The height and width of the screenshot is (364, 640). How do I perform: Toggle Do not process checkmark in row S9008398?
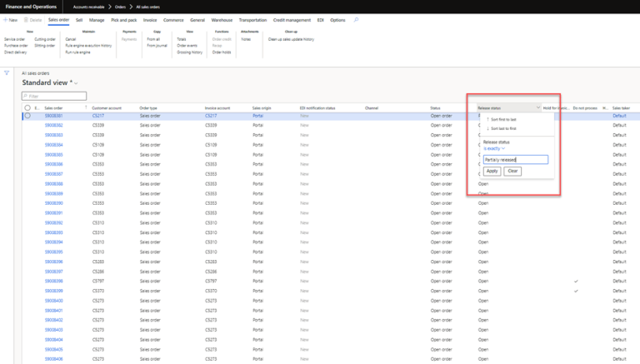(x=576, y=281)
